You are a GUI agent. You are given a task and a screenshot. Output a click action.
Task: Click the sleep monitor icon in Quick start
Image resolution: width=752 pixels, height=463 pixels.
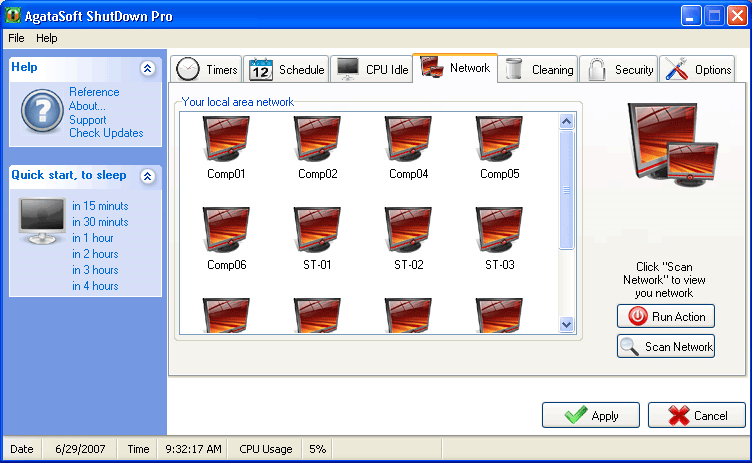[42, 221]
